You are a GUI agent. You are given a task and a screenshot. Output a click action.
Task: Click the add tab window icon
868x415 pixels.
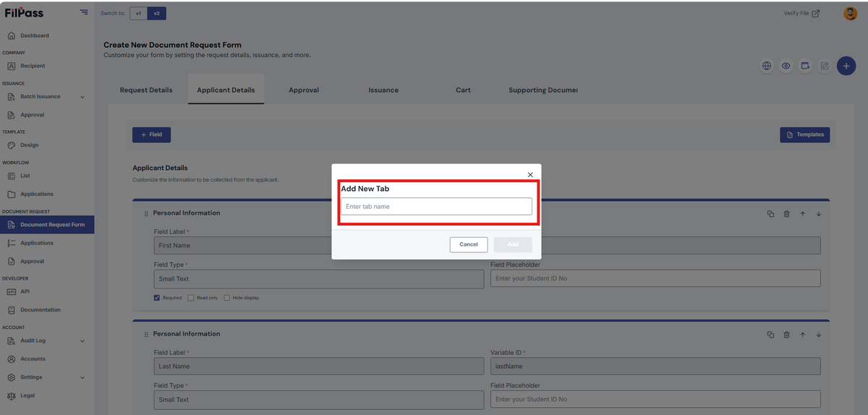point(805,66)
